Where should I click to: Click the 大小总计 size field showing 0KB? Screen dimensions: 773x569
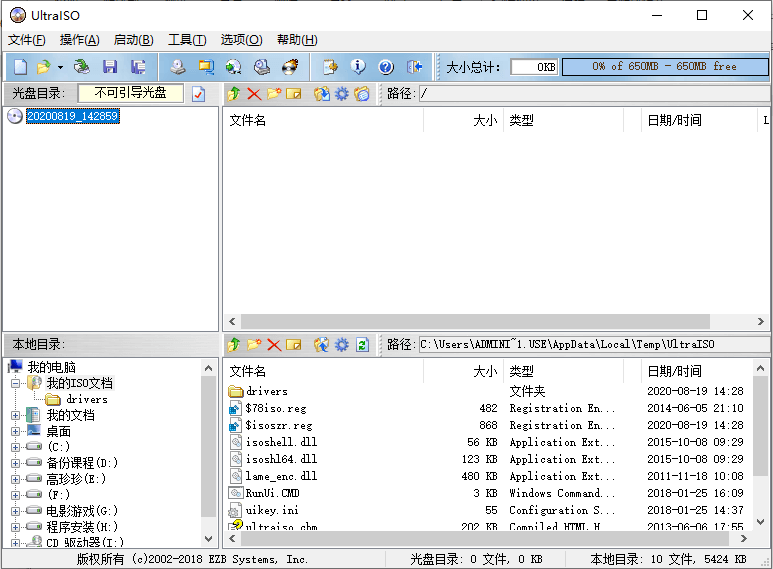tap(534, 67)
